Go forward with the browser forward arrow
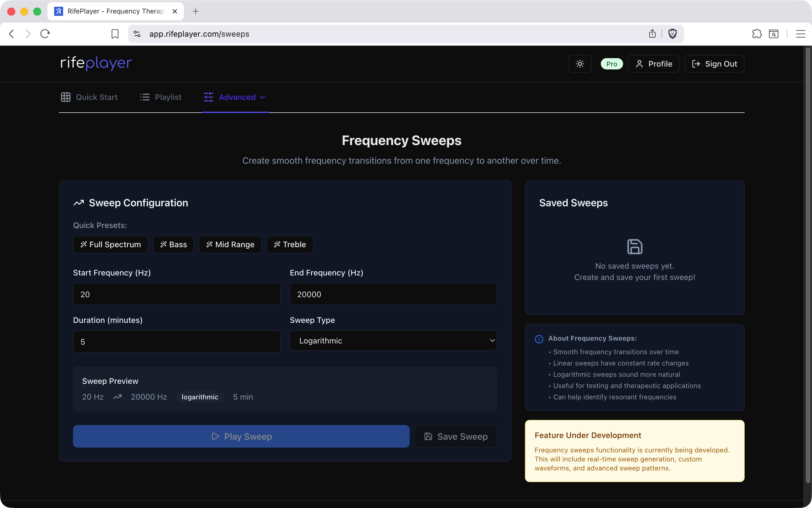The height and width of the screenshot is (508, 812). tap(28, 34)
